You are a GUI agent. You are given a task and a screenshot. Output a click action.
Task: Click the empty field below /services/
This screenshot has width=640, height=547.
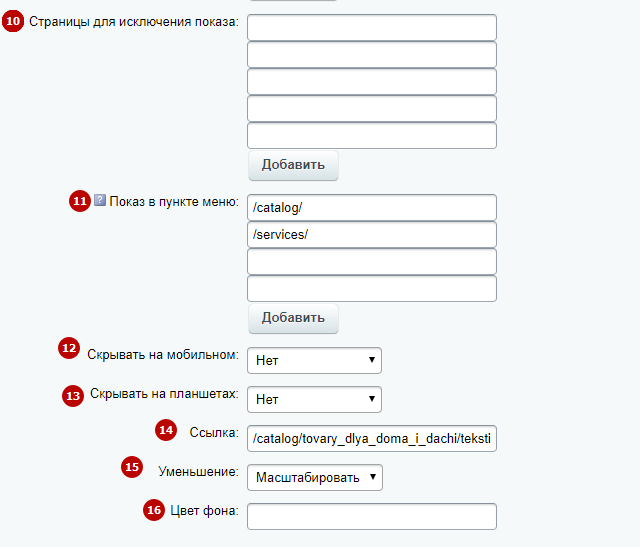point(372,261)
